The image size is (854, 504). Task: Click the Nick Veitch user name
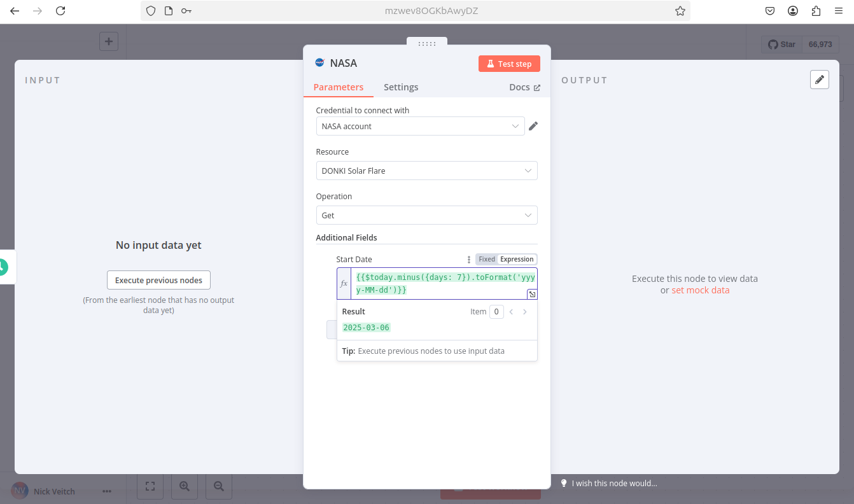(54, 491)
